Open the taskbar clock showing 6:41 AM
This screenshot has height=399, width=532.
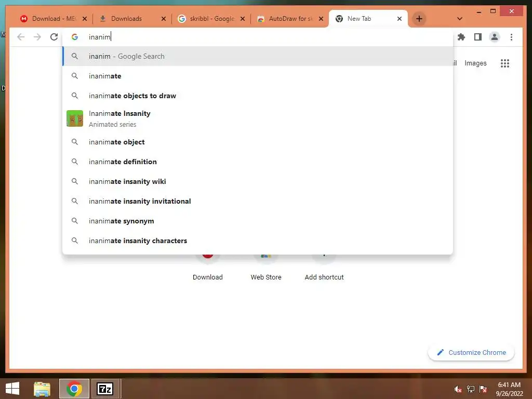click(x=509, y=389)
